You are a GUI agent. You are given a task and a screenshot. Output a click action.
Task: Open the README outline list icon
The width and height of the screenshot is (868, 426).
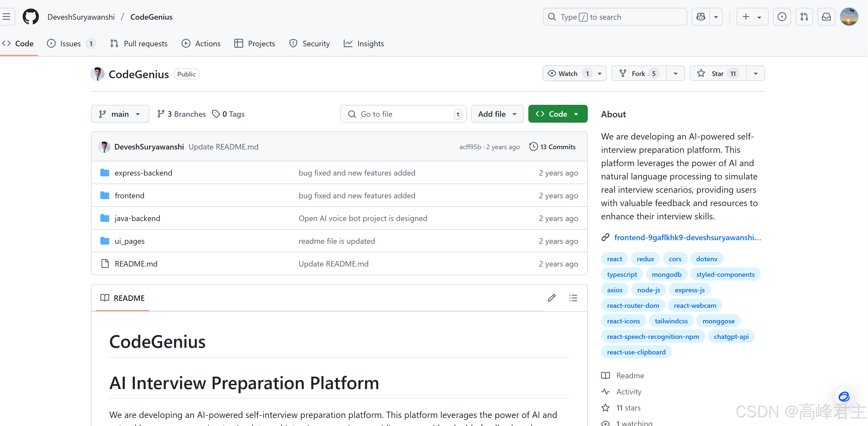pos(573,298)
